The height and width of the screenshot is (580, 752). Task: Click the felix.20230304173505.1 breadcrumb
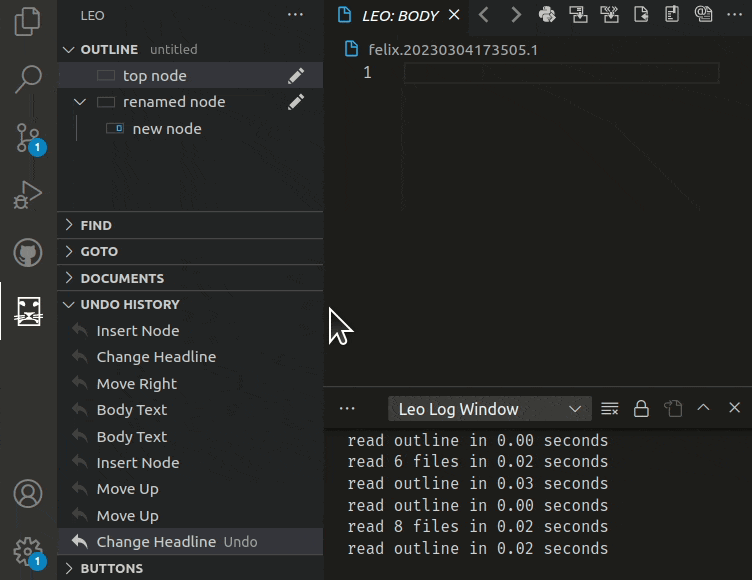point(453,49)
